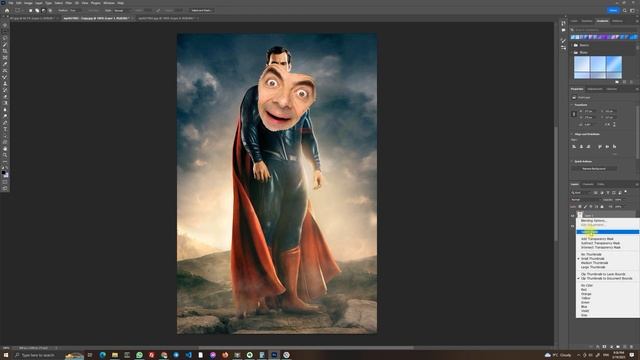The width and height of the screenshot is (640, 360).
Task: Select the Eyedropper tool
Action: coord(5,64)
